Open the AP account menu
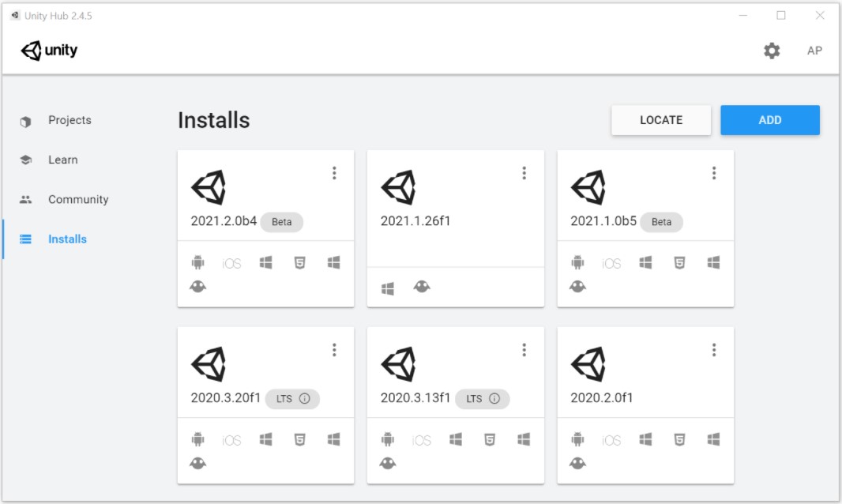Screen dimensions: 842x504 (x=814, y=51)
